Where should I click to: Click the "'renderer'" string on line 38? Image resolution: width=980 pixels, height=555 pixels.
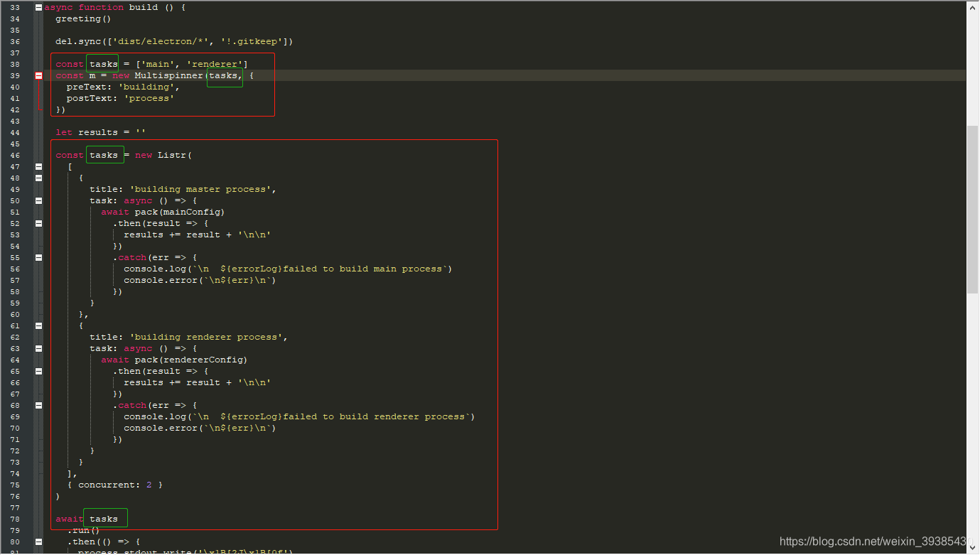pos(215,64)
